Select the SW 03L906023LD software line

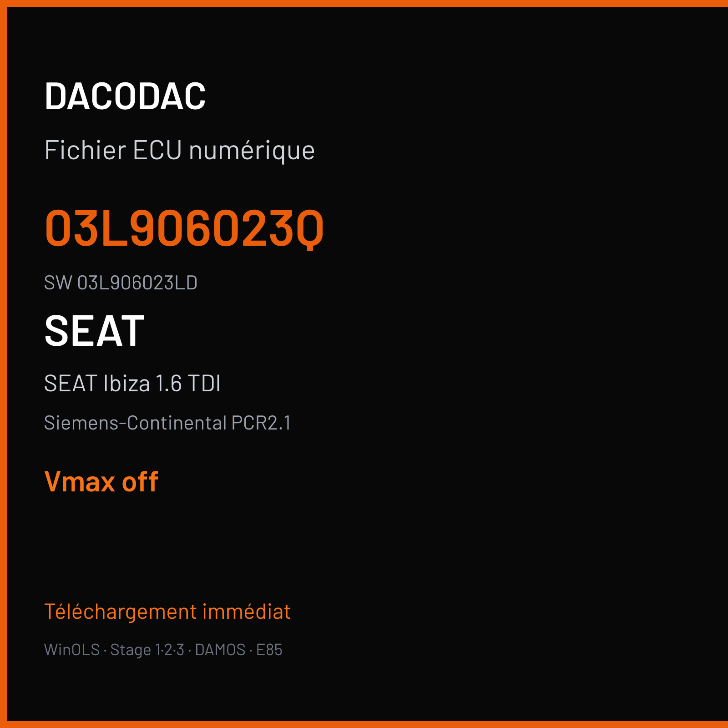(121, 283)
